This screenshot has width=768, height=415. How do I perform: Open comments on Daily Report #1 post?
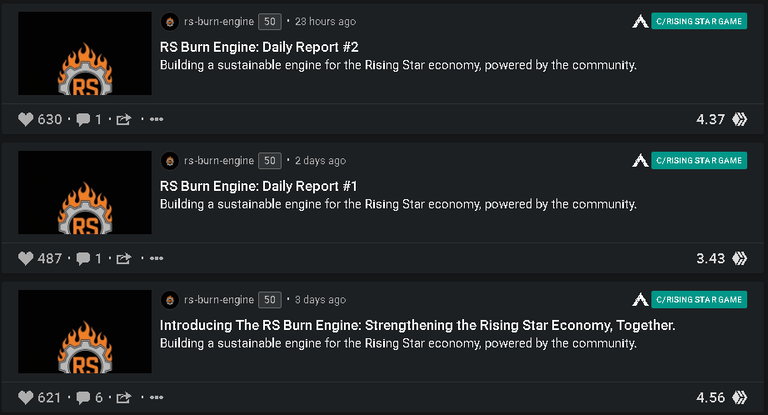[83, 259]
